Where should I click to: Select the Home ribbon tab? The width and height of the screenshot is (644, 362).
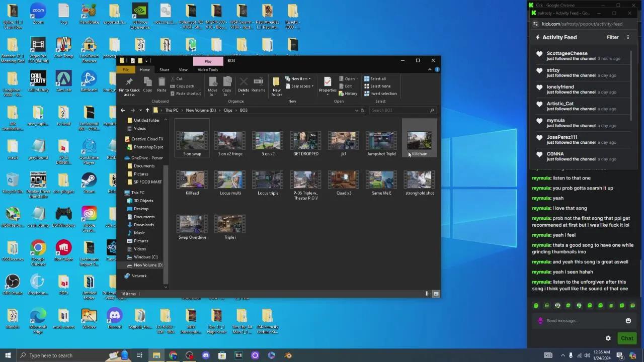[145, 70]
